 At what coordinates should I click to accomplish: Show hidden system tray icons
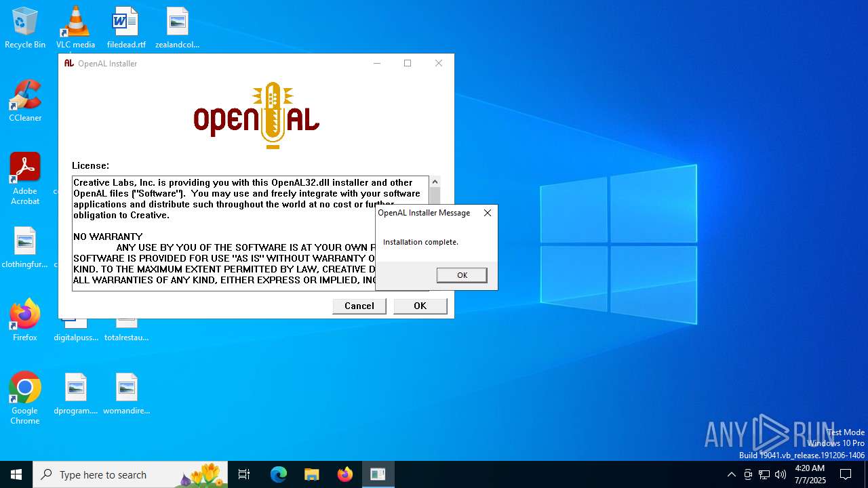(731, 474)
